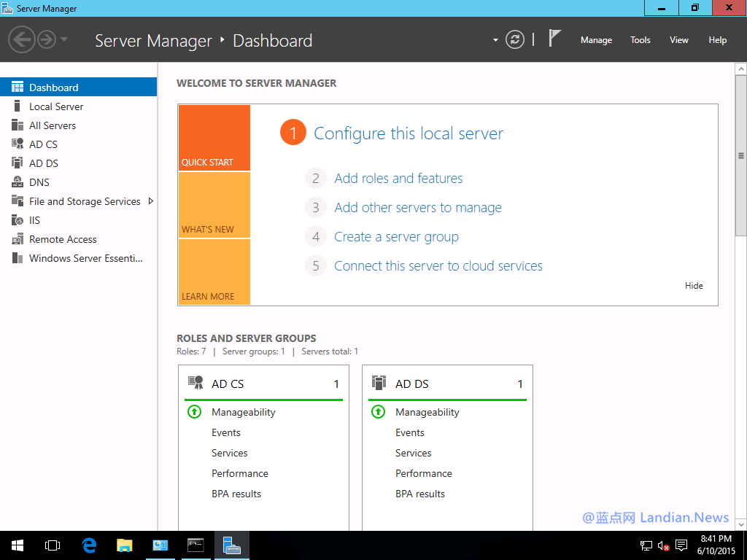The width and height of the screenshot is (747, 560).
Task: Launch Microsoft Edge from the taskbar
Action: point(89,545)
